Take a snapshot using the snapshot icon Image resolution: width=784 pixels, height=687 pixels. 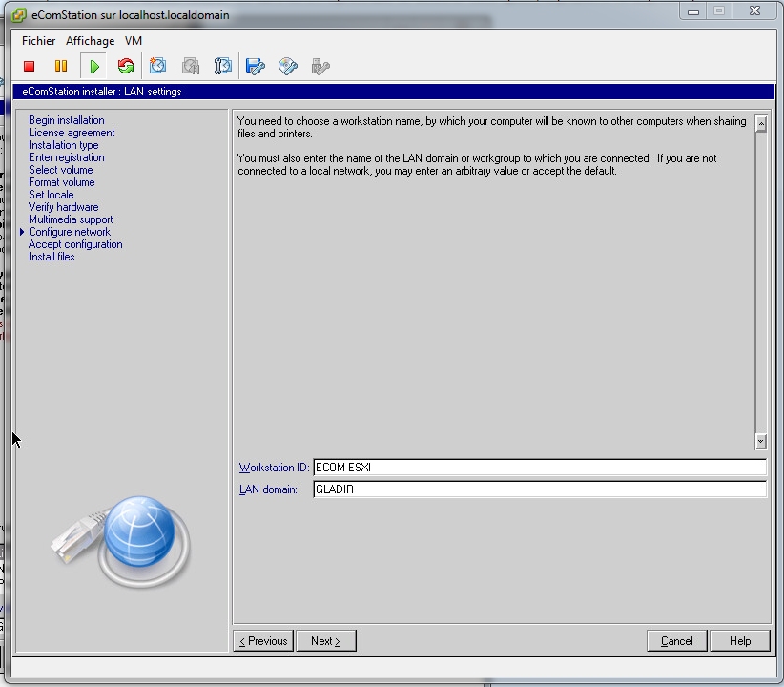pyautogui.click(x=158, y=66)
